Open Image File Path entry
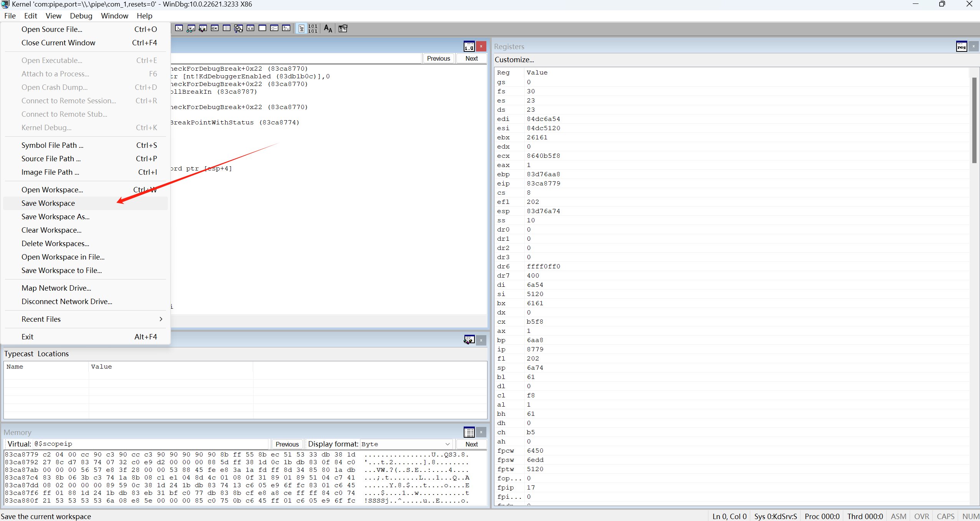 86,172
